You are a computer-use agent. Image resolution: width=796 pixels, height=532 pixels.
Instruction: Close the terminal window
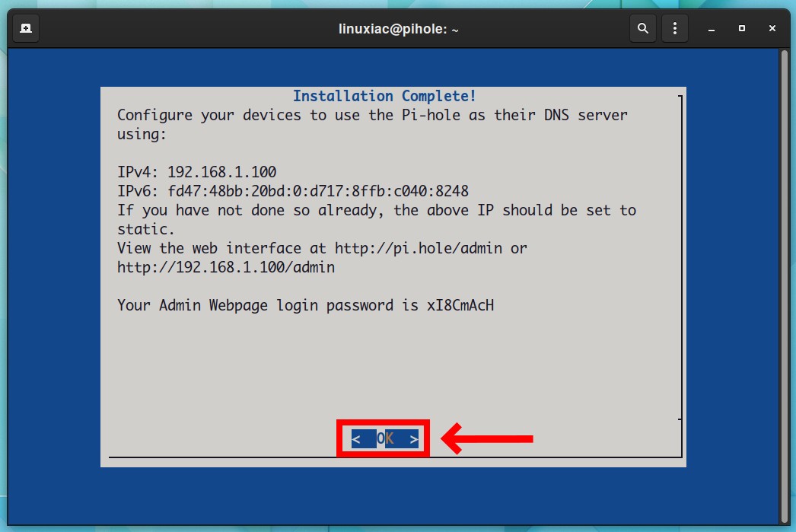[772, 28]
